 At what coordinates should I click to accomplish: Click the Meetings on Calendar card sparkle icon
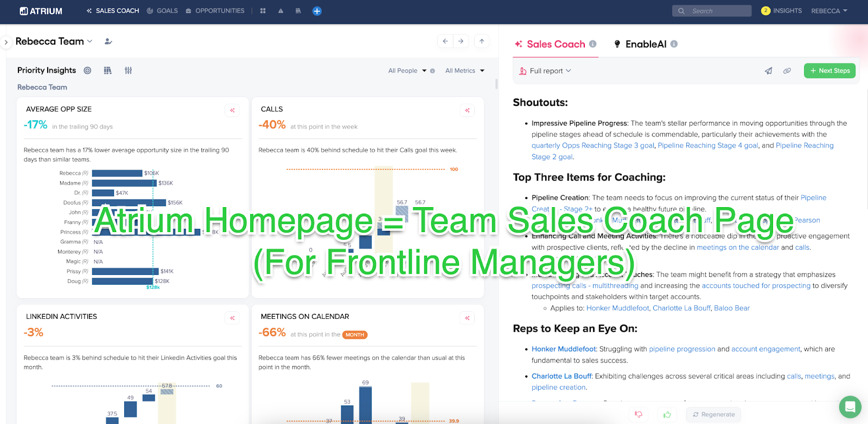point(467,318)
